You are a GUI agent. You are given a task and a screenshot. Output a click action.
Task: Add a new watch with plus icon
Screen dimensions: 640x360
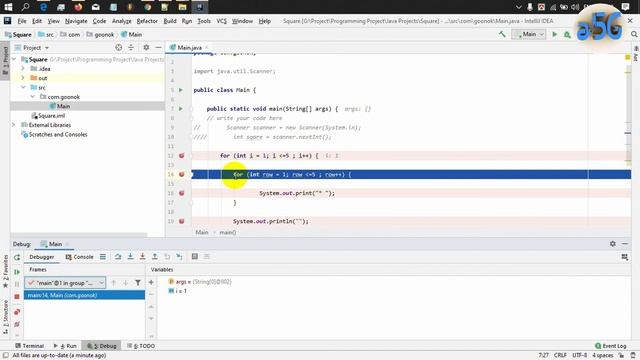[151, 282]
